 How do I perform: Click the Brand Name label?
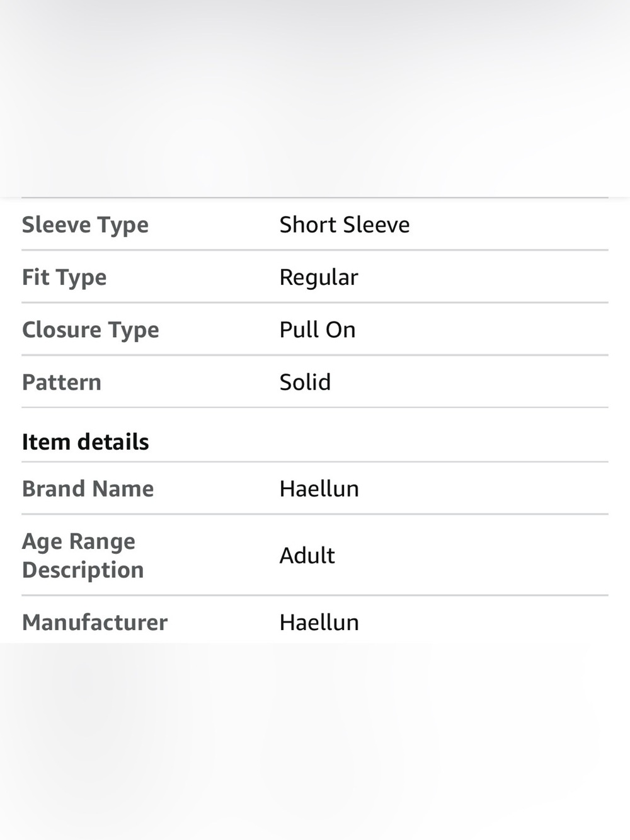coord(88,488)
